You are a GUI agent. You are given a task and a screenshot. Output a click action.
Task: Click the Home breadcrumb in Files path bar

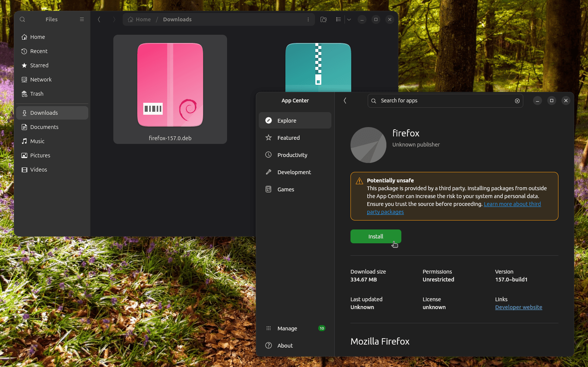pyautogui.click(x=139, y=19)
